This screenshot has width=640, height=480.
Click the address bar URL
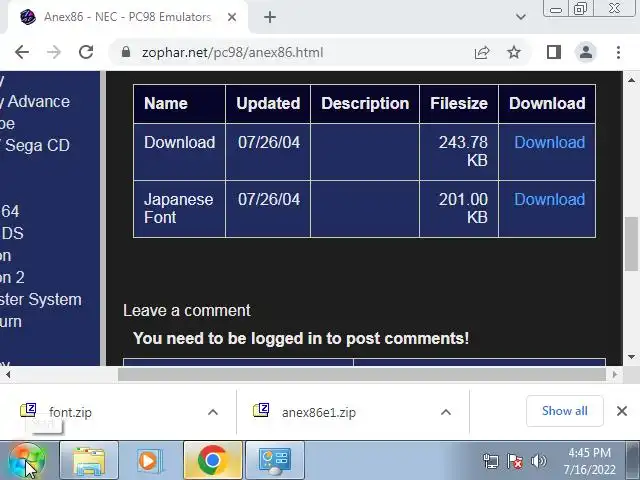coord(232,53)
